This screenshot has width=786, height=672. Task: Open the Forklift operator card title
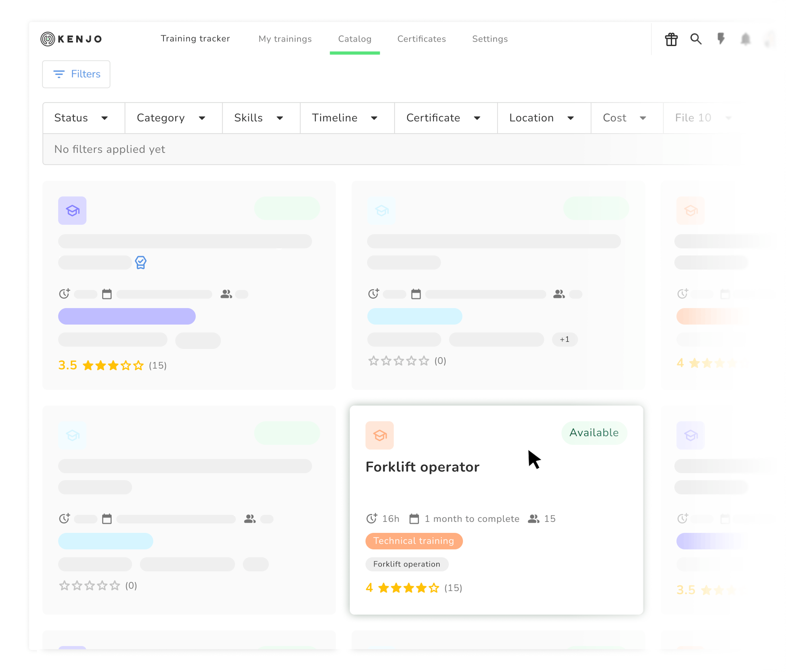pos(422,467)
